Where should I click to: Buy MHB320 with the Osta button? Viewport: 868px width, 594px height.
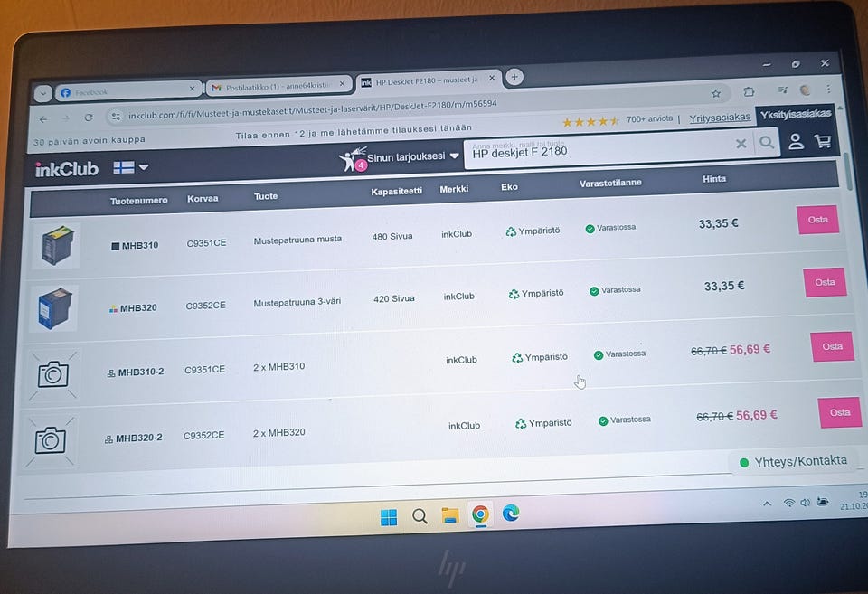click(825, 282)
